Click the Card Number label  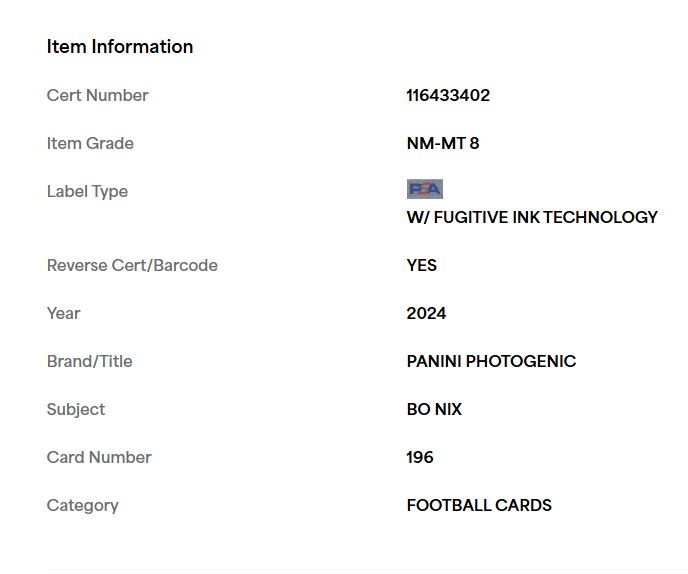click(x=99, y=457)
